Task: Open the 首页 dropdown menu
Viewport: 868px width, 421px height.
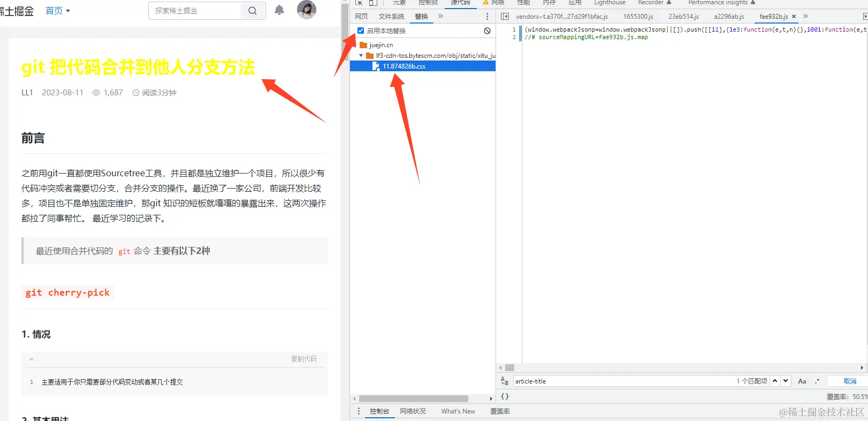Action: 58,11
